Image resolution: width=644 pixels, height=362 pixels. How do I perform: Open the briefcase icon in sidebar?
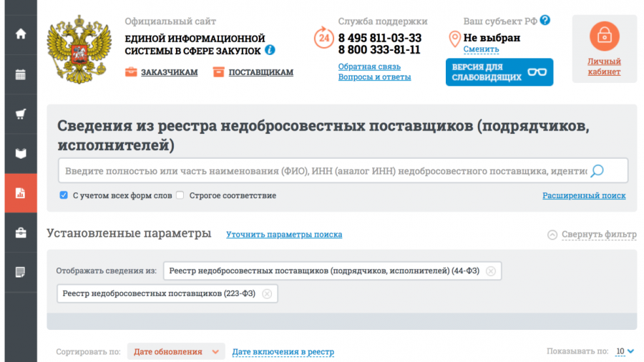(20, 233)
